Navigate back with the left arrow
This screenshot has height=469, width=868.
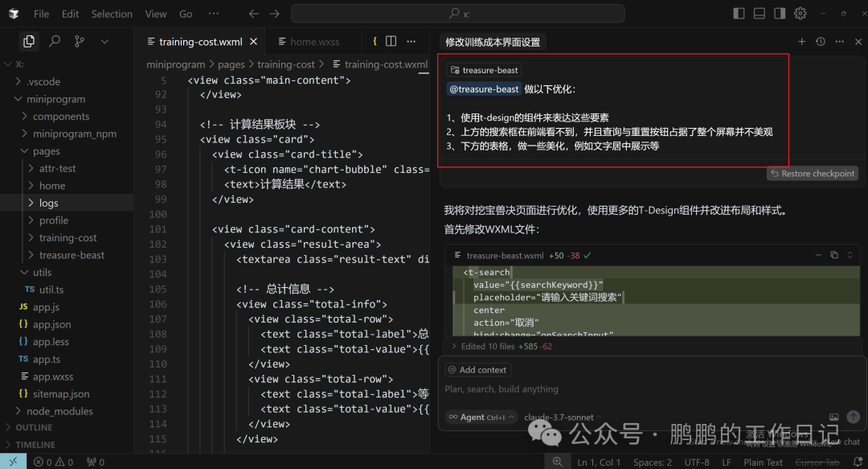tap(253, 14)
